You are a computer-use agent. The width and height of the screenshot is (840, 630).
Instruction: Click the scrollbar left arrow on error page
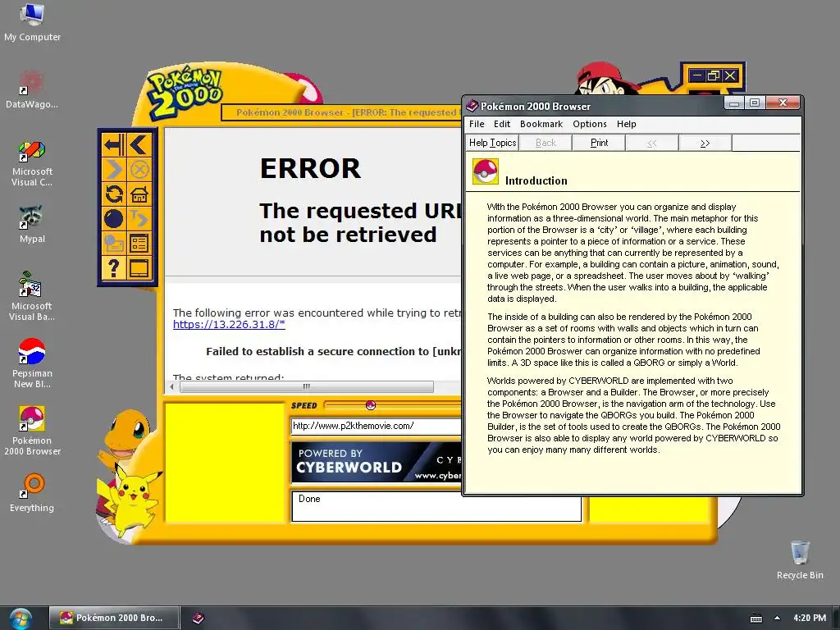pyautogui.click(x=171, y=386)
